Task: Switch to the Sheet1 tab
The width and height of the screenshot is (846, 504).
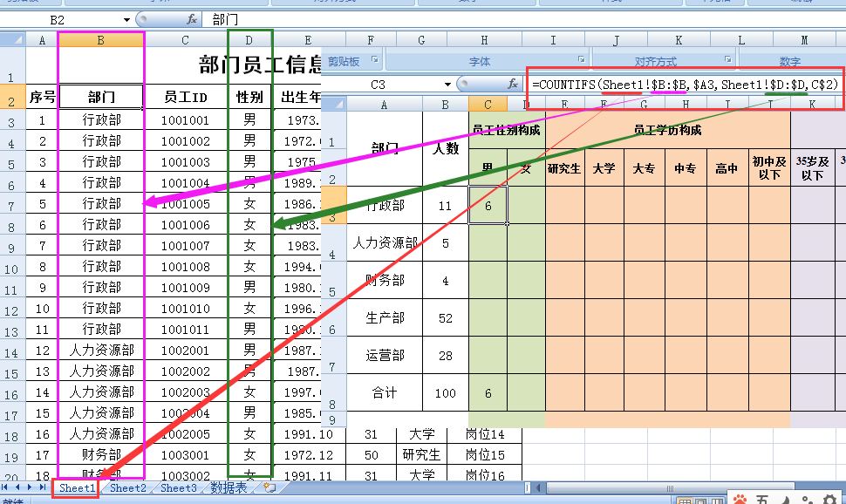Action: click(x=77, y=487)
